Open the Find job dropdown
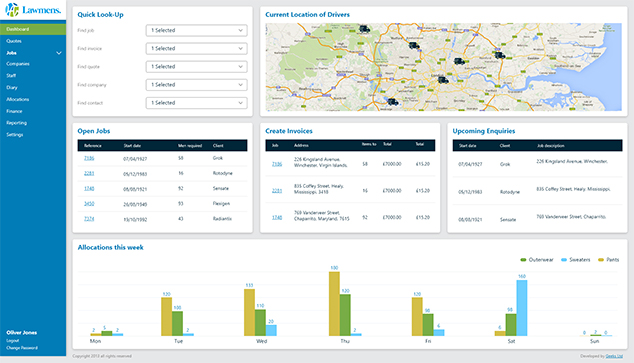The image size is (634, 363). click(x=197, y=30)
